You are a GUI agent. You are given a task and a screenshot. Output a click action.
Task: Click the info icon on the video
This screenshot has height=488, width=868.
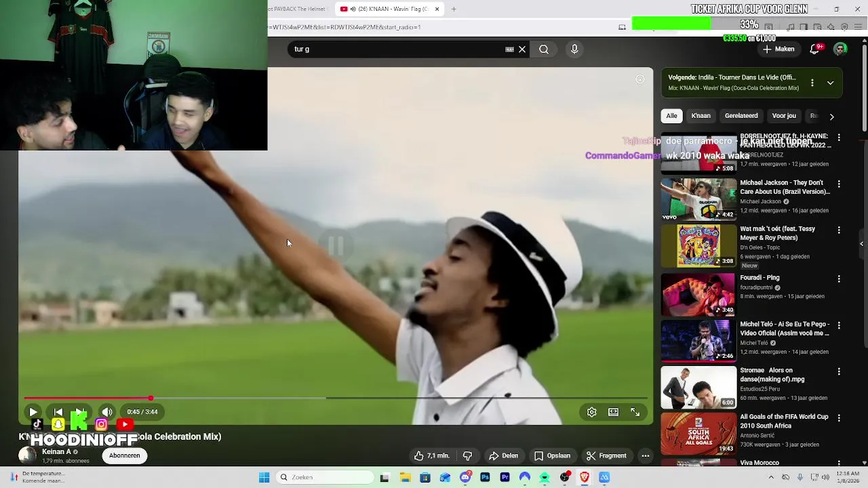pyautogui.click(x=639, y=79)
